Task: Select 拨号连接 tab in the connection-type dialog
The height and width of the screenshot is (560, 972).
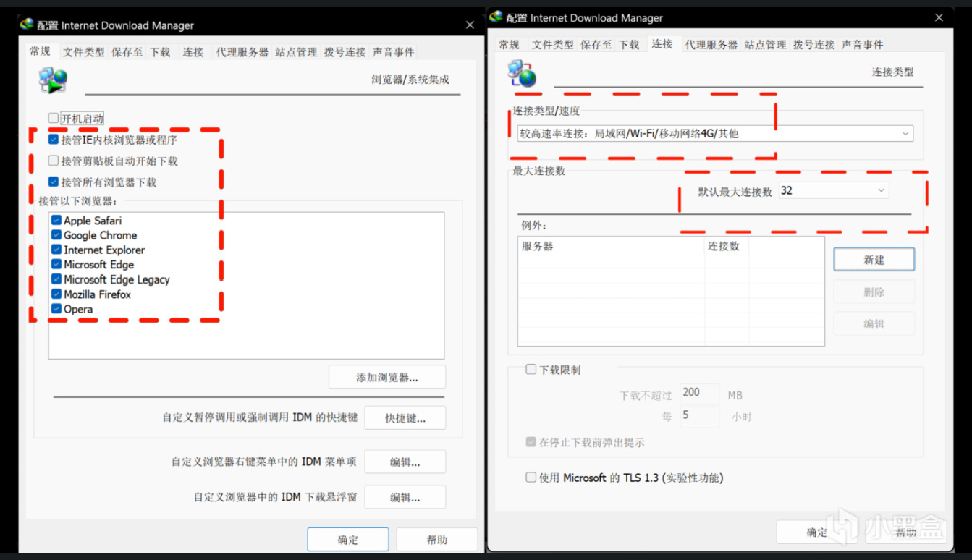Action: coord(814,45)
